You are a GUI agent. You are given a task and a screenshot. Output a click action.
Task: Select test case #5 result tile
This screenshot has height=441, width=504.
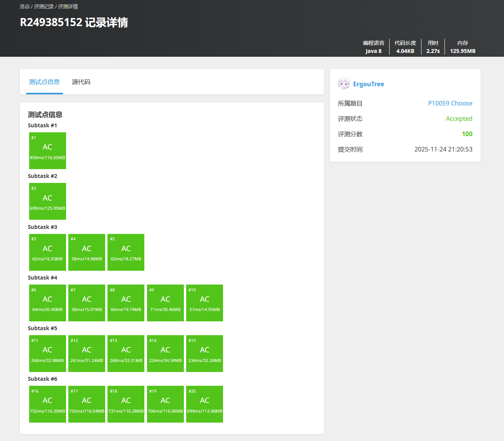[126, 252]
